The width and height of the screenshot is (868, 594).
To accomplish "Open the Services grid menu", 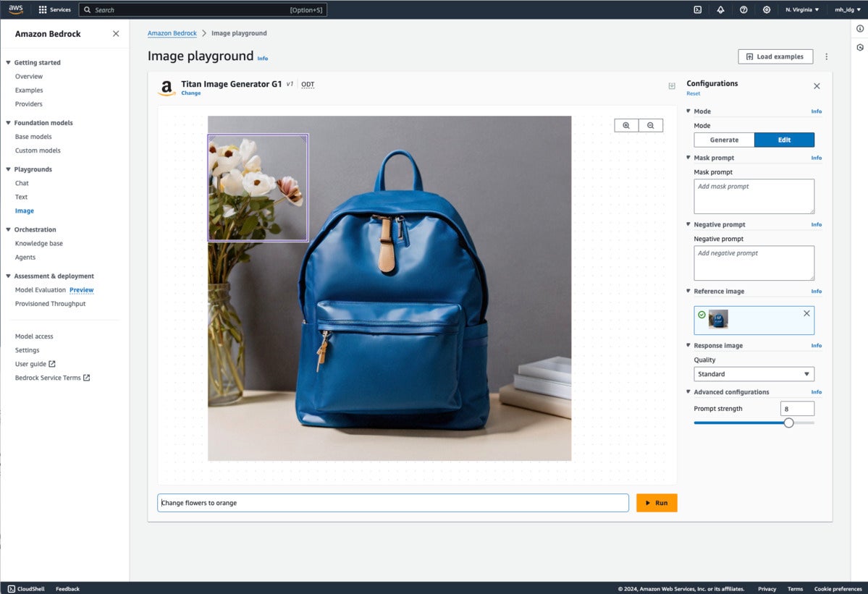I will pos(54,9).
